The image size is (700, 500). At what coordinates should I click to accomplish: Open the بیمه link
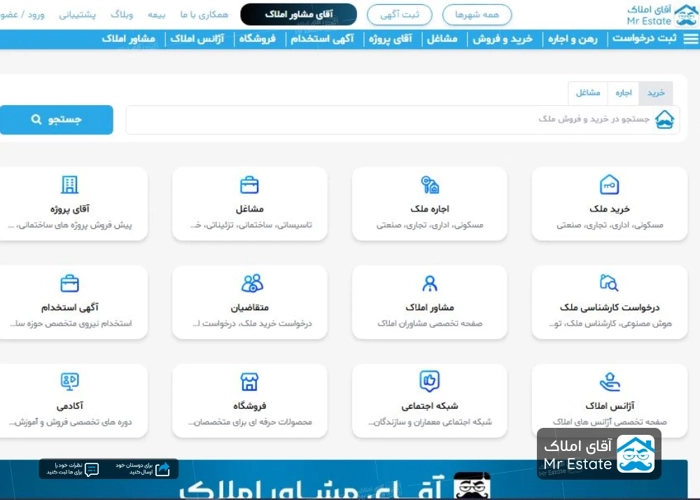tap(156, 15)
